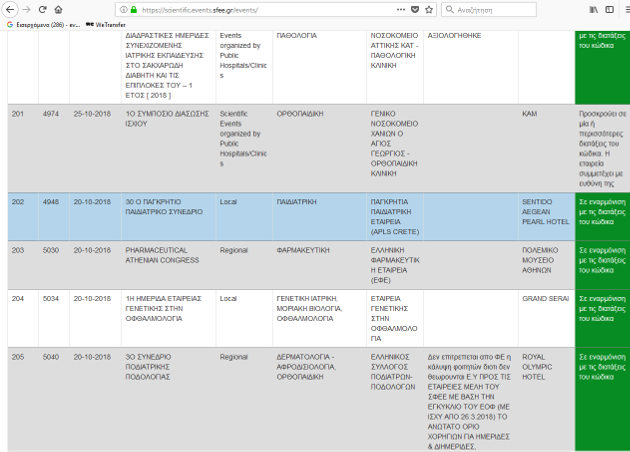Image resolution: width=630 pixels, height=452 pixels.
Task: Open the Εισερχόμενα (286) bookmark
Action: point(43,24)
